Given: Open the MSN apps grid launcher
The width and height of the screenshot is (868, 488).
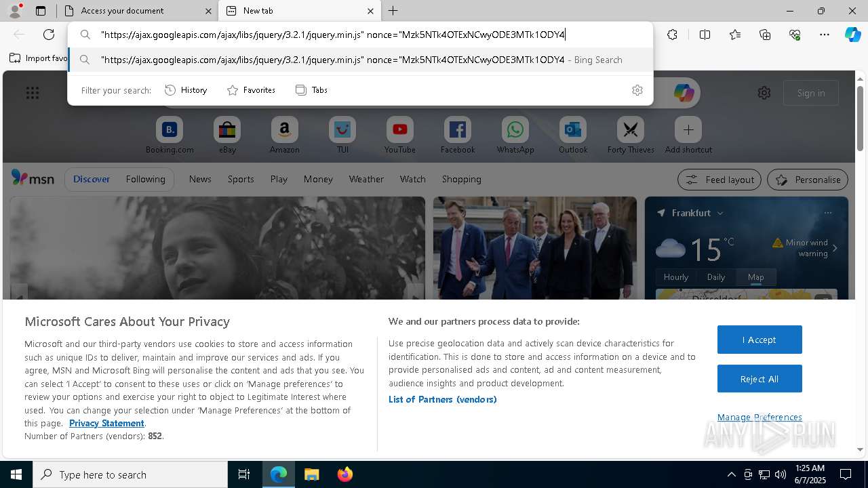Looking at the screenshot, I should pos(32,93).
